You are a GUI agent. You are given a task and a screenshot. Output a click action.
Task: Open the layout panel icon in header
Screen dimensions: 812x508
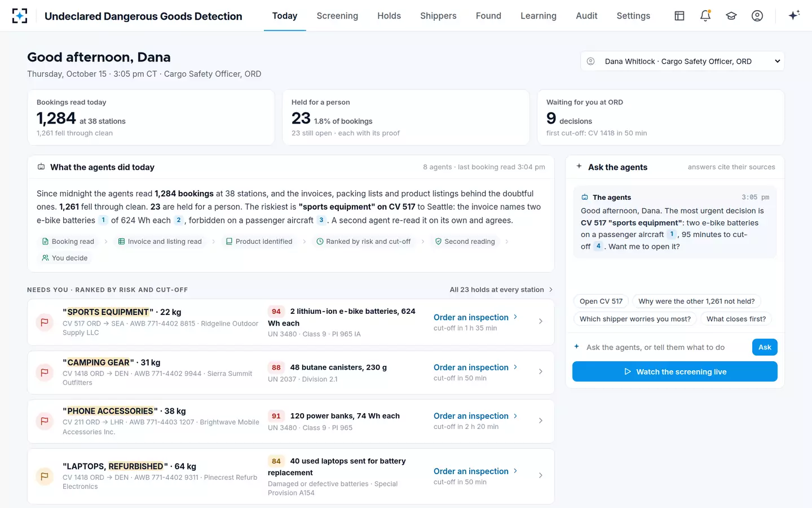tap(679, 16)
